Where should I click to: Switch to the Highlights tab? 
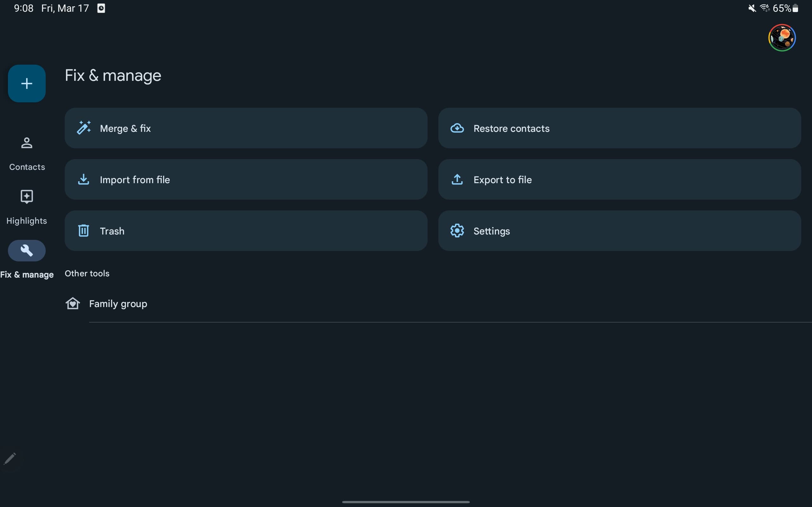click(x=27, y=206)
